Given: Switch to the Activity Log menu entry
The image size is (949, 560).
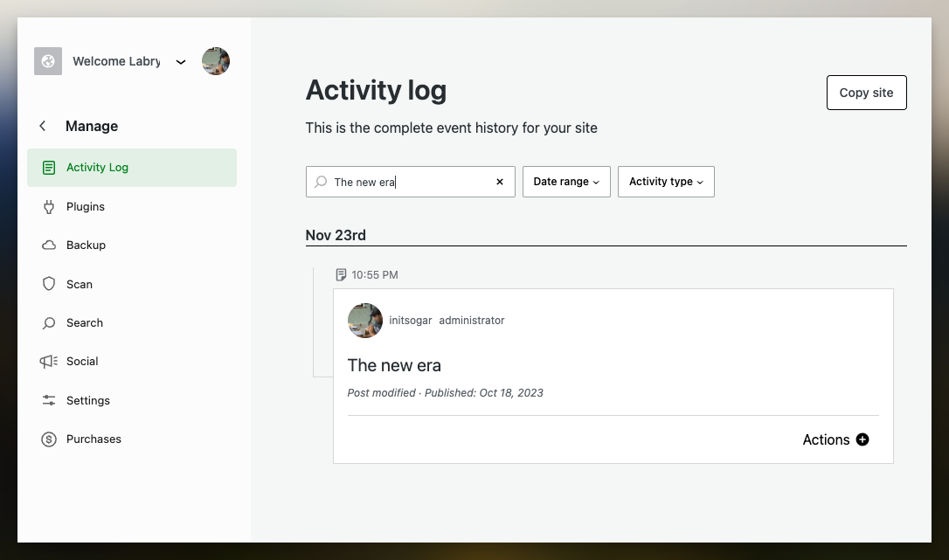Looking at the screenshot, I should [96, 167].
